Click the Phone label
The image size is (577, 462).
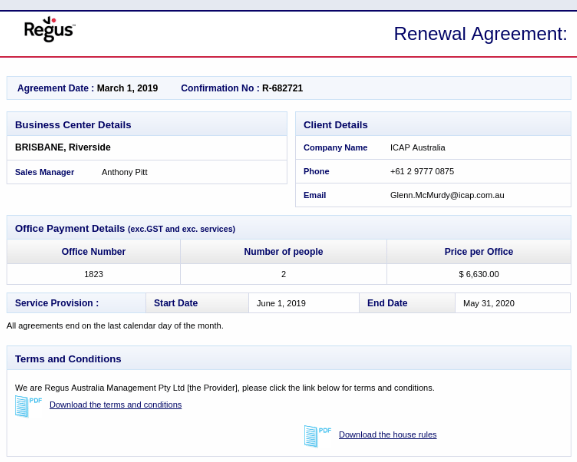pos(316,171)
